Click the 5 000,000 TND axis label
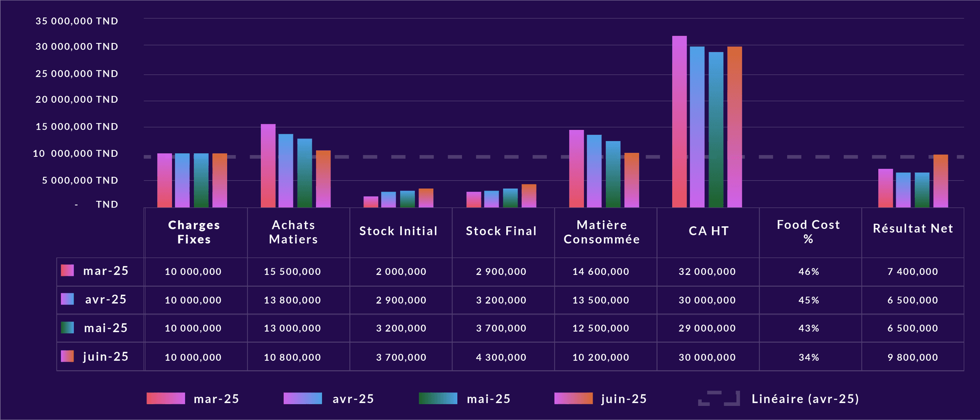Viewport: 980px width, 420px height. point(80,180)
